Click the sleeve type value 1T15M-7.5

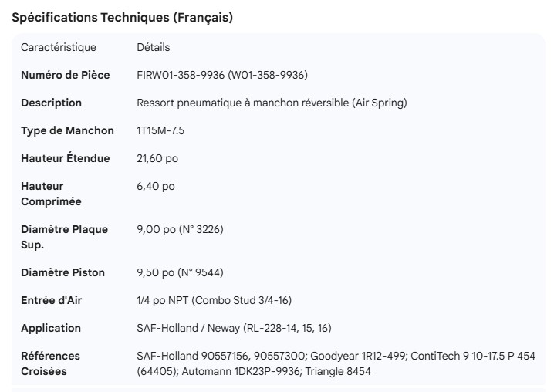[x=160, y=130]
